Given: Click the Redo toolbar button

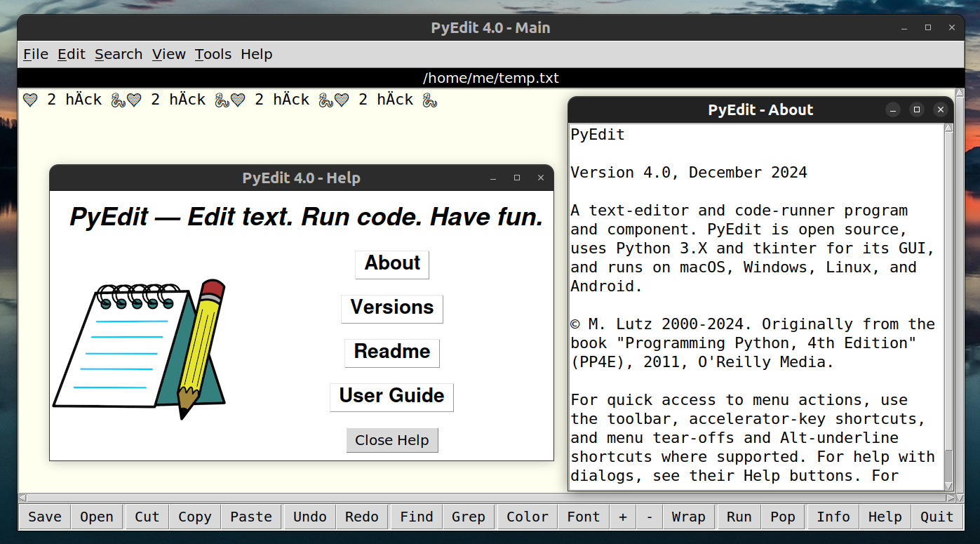Looking at the screenshot, I should tap(362, 517).
